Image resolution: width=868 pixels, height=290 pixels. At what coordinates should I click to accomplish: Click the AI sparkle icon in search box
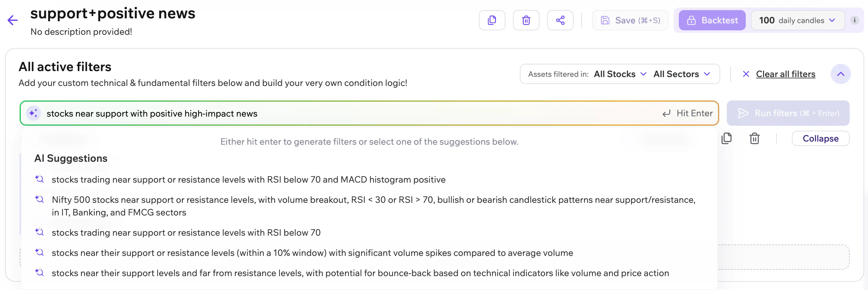point(33,113)
